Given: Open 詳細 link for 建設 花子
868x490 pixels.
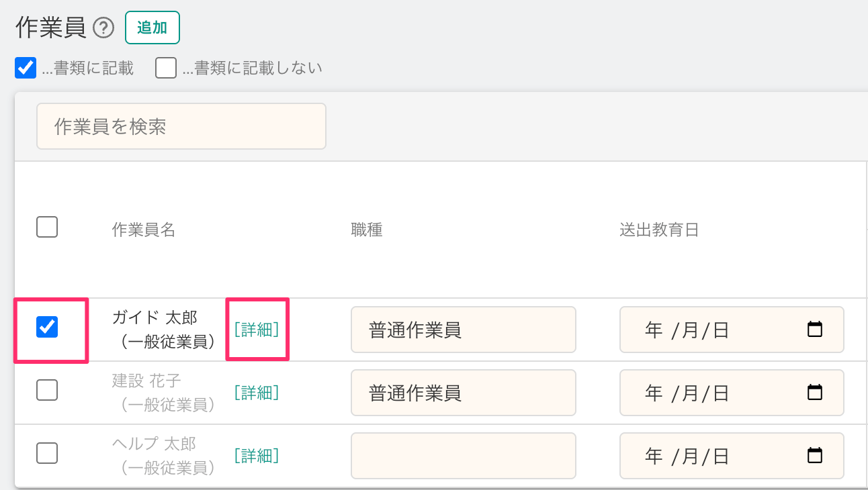Looking at the screenshot, I should pyautogui.click(x=257, y=393).
